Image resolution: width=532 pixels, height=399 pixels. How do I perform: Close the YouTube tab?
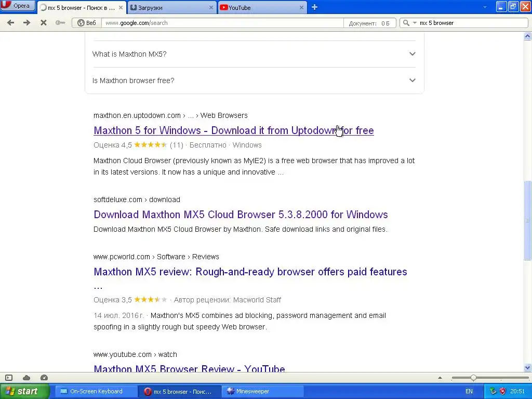point(301,7)
